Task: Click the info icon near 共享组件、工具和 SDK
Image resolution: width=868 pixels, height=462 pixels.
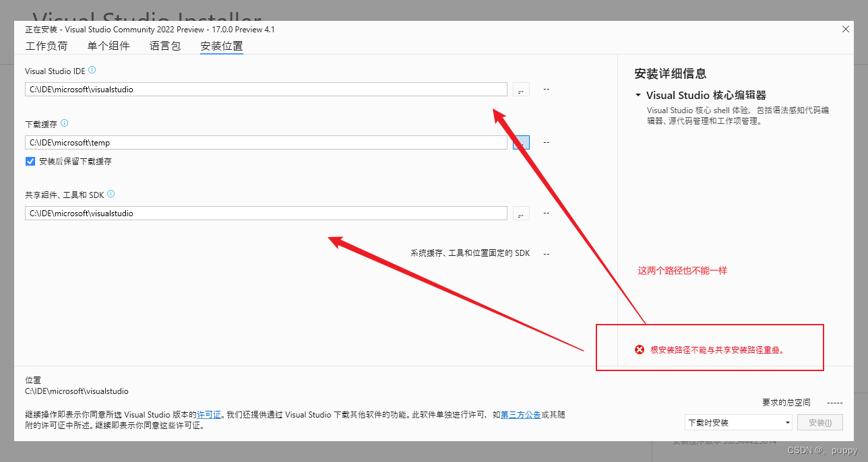Action: point(111,194)
